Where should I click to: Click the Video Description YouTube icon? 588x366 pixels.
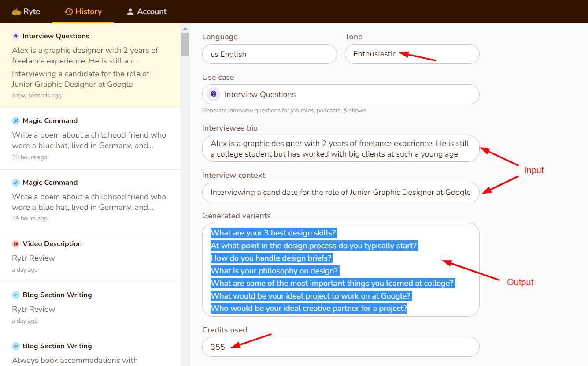point(16,244)
